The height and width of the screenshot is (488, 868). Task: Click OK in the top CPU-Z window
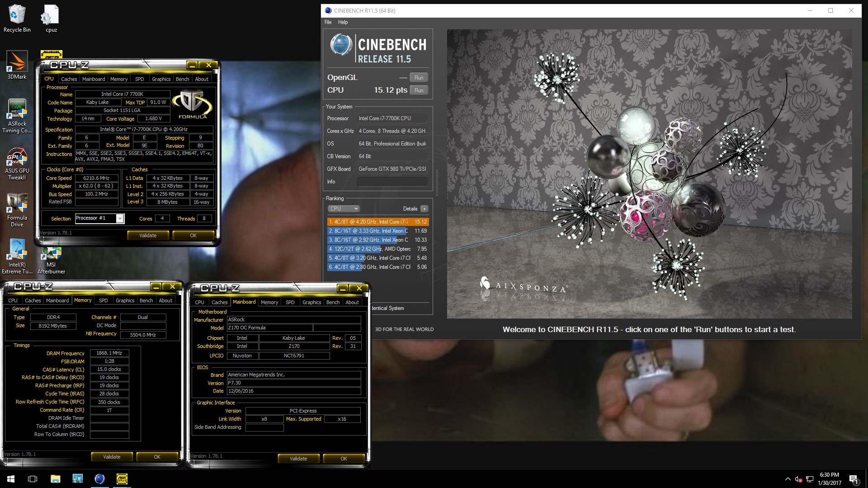click(193, 235)
